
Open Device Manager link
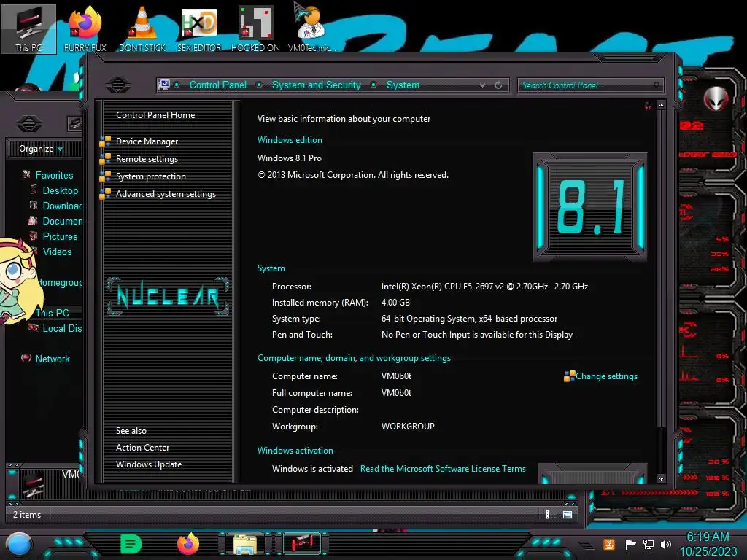click(x=147, y=141)
